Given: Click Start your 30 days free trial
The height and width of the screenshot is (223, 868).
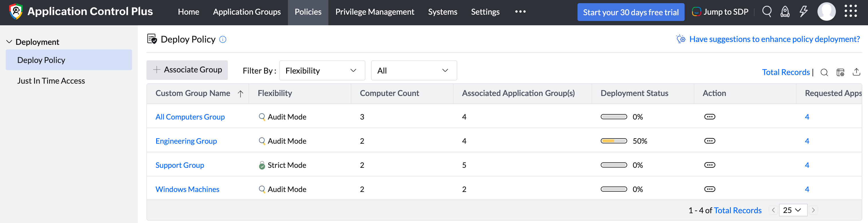Looking at the screenshot, I should pos(631,12).
